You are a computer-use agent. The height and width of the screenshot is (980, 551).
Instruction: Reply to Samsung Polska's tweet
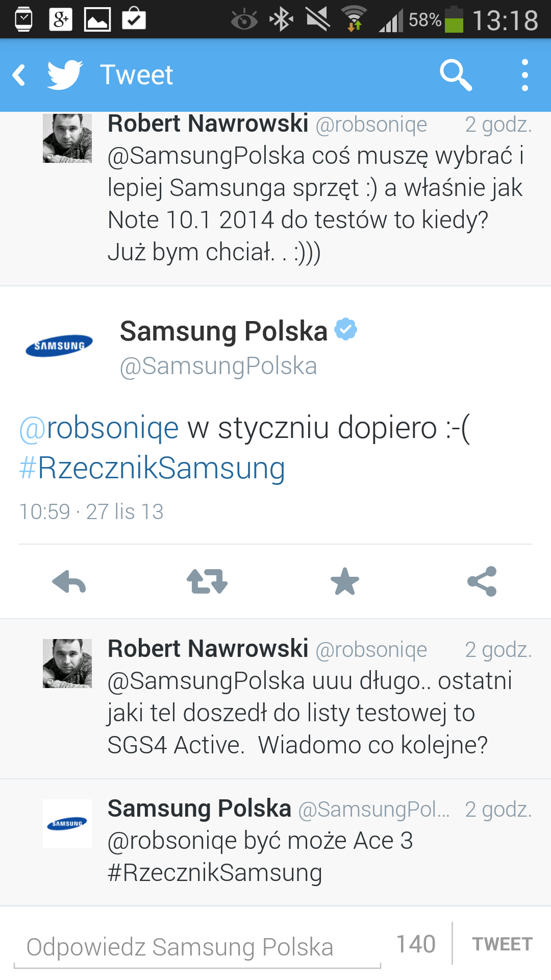tap(69, 581)
